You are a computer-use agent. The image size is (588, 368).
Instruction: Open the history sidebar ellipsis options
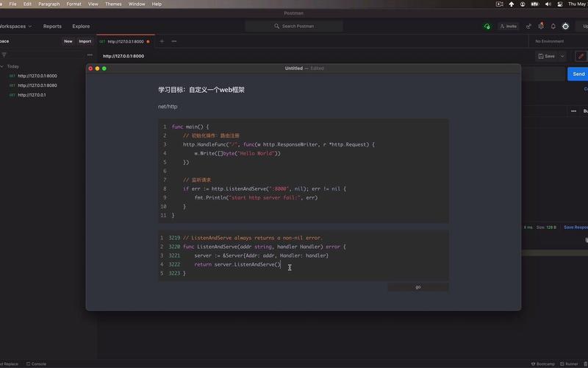point(90,54)
